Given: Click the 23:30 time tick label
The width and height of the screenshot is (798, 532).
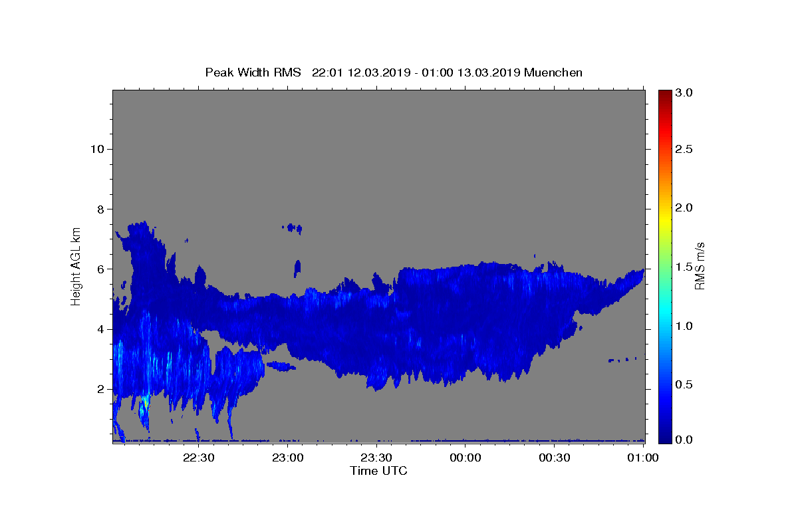Looking at the screenshot, I should 376,458.
